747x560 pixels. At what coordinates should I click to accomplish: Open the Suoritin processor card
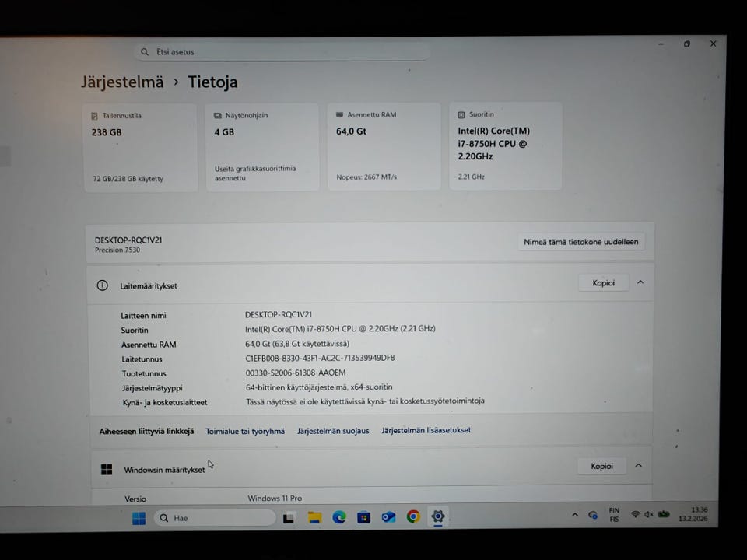click(x=506, y=146)
